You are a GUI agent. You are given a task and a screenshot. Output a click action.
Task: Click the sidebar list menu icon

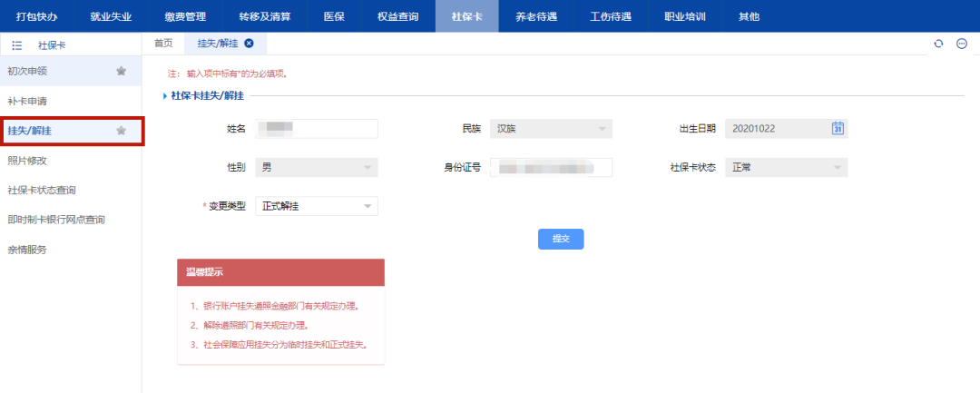[17, 44]
